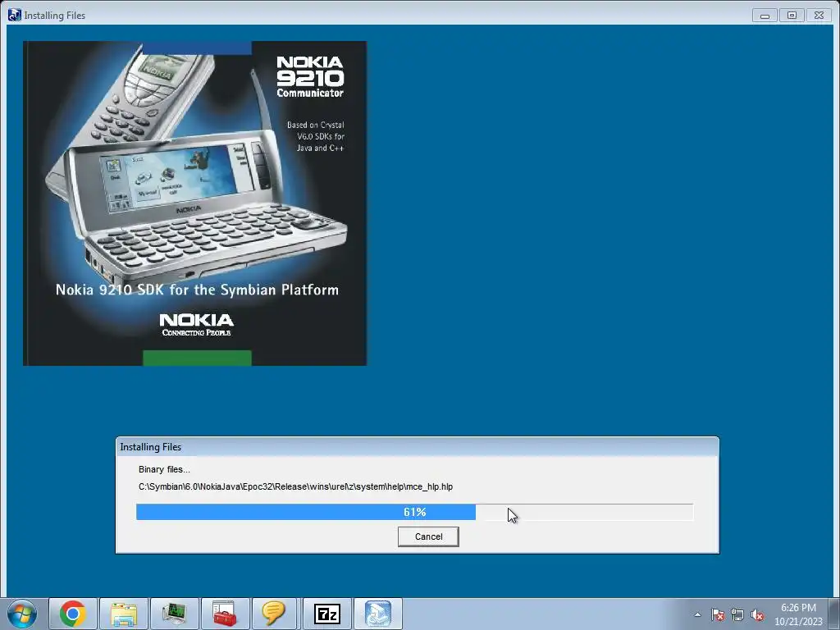This screenshot has height=630, width=840.
Task: Maximize the Installing Files window
Action: 792,16
